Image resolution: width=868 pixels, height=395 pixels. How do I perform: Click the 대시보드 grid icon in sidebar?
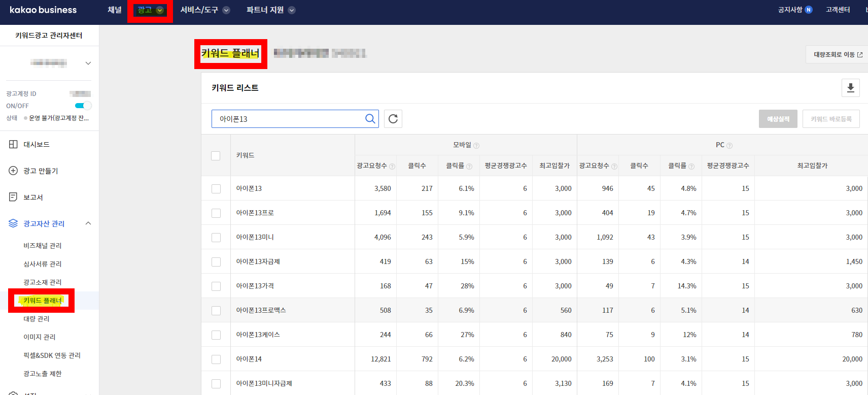13,144
